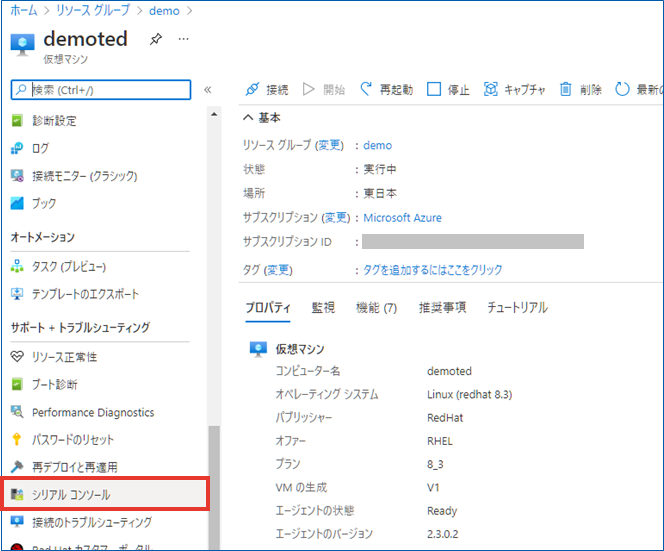The image size is (664, 551).
Task: Click タグを追加するにはここをクリック link
Action: tap(433, 270)
